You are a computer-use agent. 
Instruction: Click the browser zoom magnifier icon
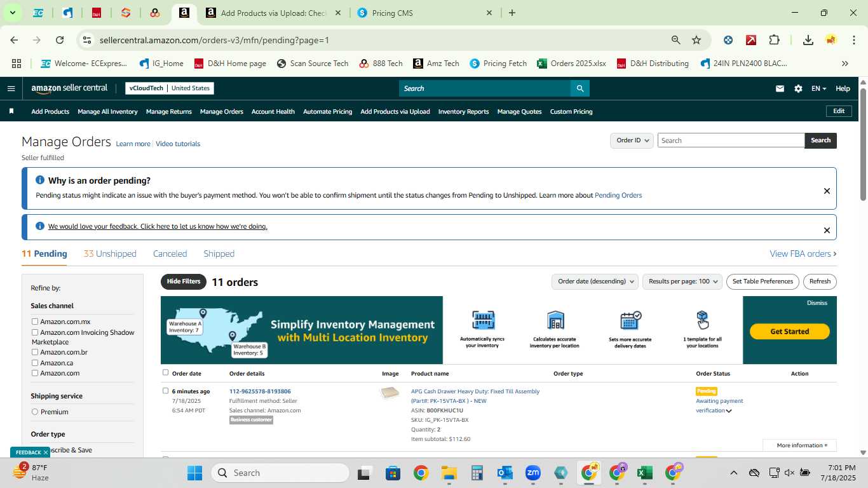(x=676, y=40)
